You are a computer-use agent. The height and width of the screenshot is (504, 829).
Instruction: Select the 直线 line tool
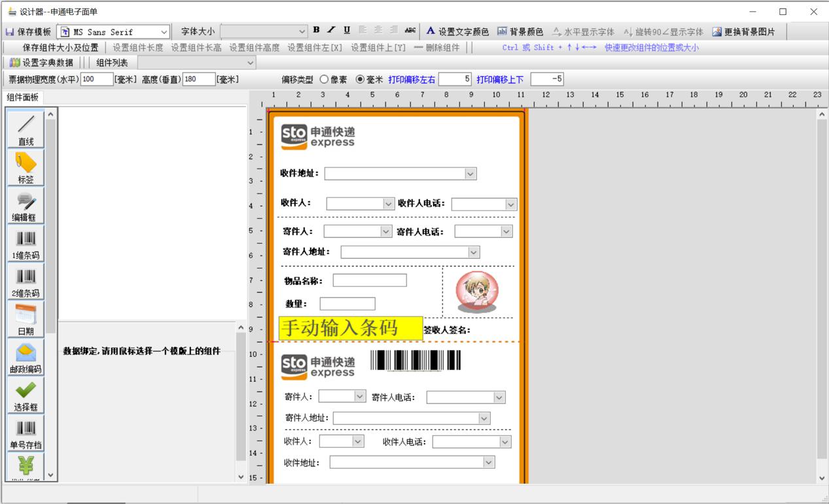(26, 128)
